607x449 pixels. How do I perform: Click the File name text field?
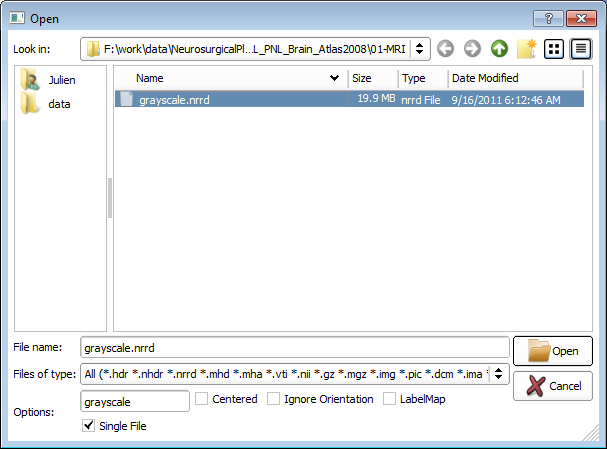[294, 348]
